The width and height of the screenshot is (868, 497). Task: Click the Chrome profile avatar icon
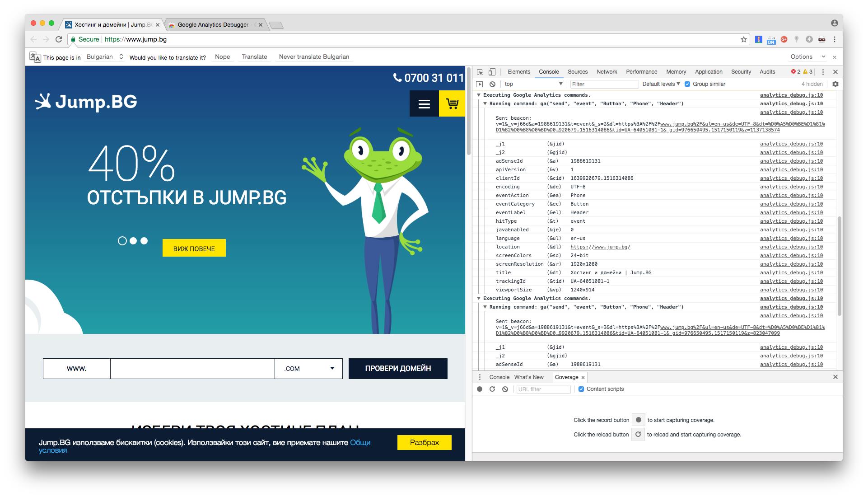click(834, 23)
